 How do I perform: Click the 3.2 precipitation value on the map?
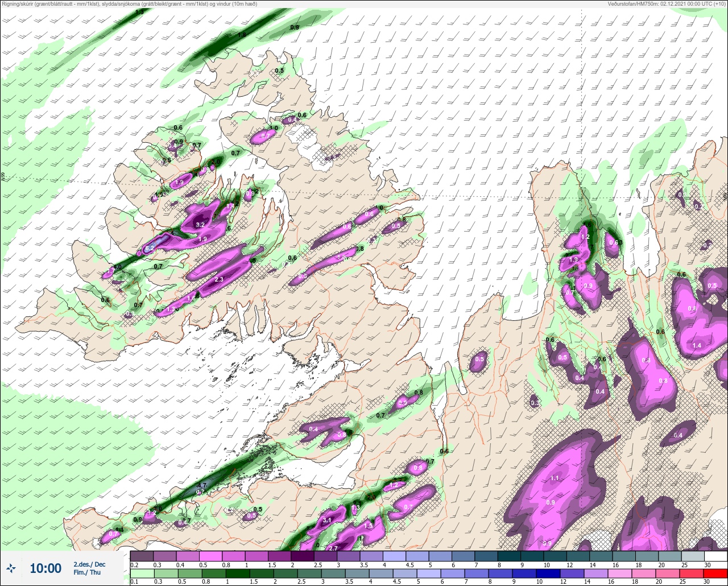(x=200, y=225)
